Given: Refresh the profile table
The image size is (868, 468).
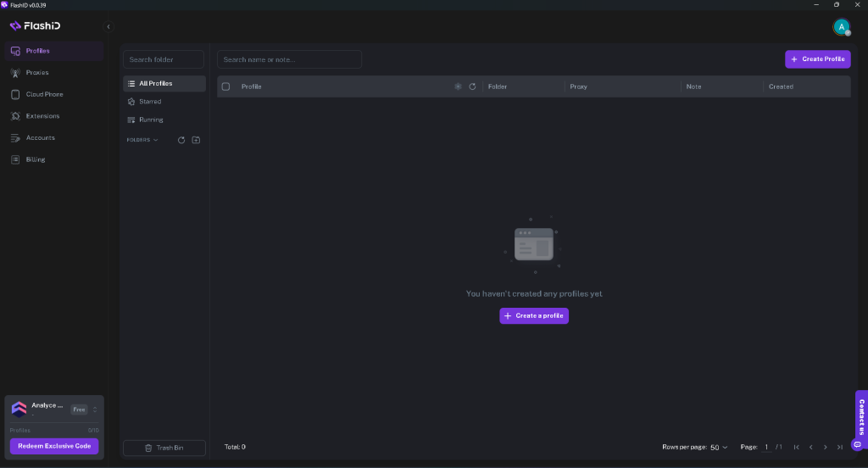Looking at the screenshot, I should pyautogui.click(x=472, y=86).
